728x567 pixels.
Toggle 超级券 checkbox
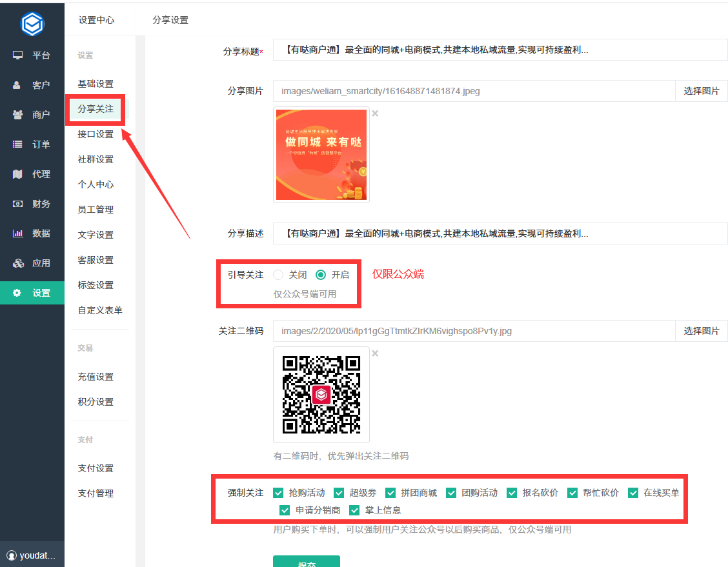(x=339, y=493)
